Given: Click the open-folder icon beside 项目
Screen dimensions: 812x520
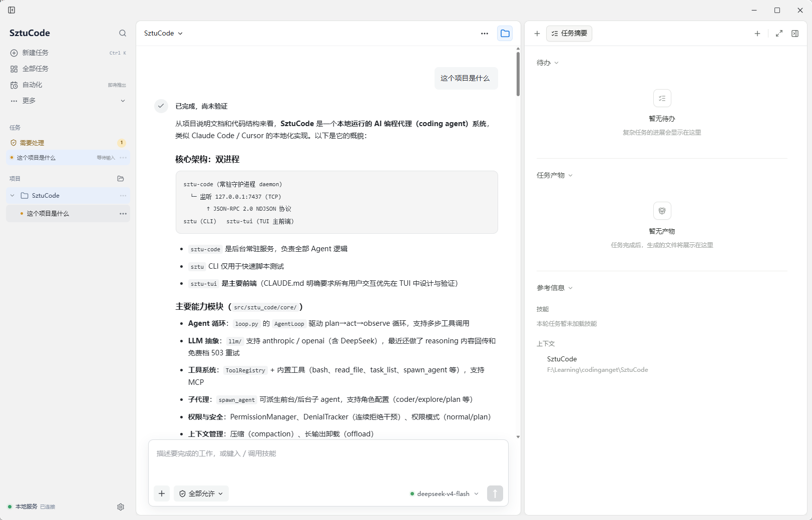Looking at the screenshot, I should click(121, 179).
